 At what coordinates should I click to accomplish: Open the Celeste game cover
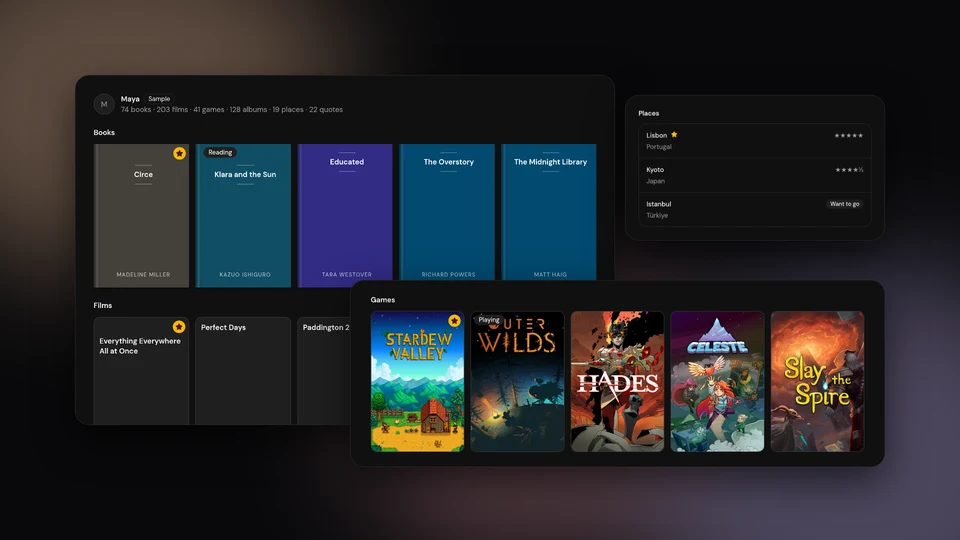[717, 381]
